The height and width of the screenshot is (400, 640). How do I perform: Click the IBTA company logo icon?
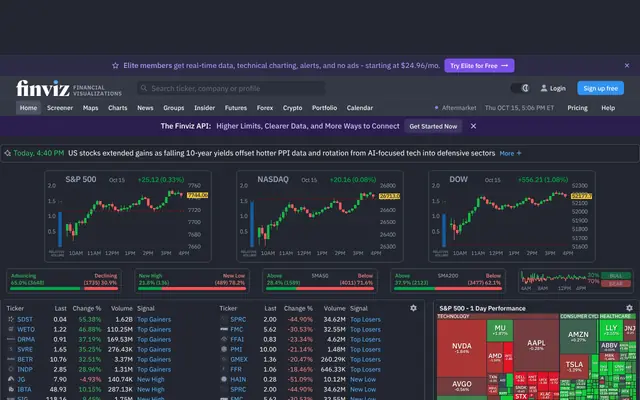pyautogui.click(x=11, y=389)
